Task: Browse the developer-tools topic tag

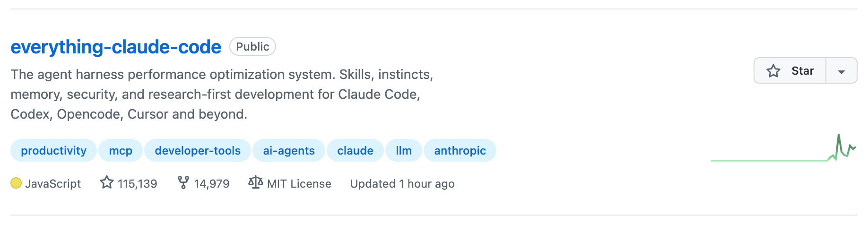Action: (198, 151)
